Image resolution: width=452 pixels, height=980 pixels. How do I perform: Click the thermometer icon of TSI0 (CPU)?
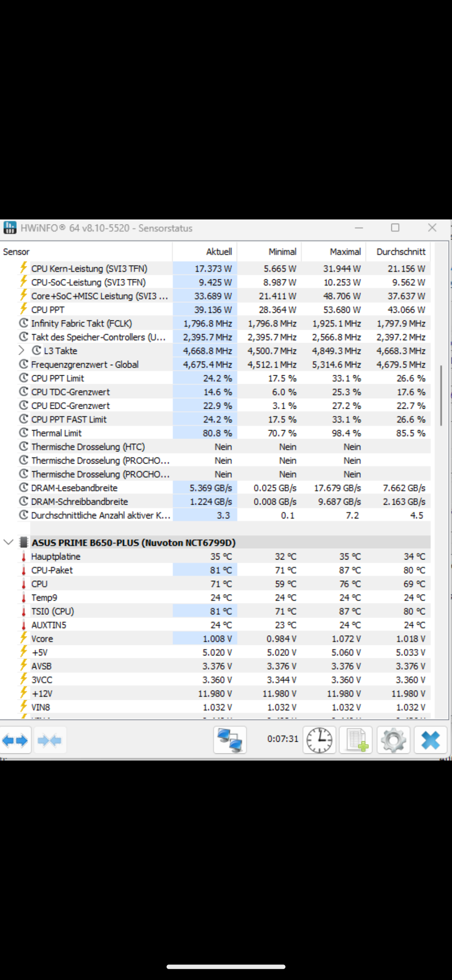coord(23,611)
